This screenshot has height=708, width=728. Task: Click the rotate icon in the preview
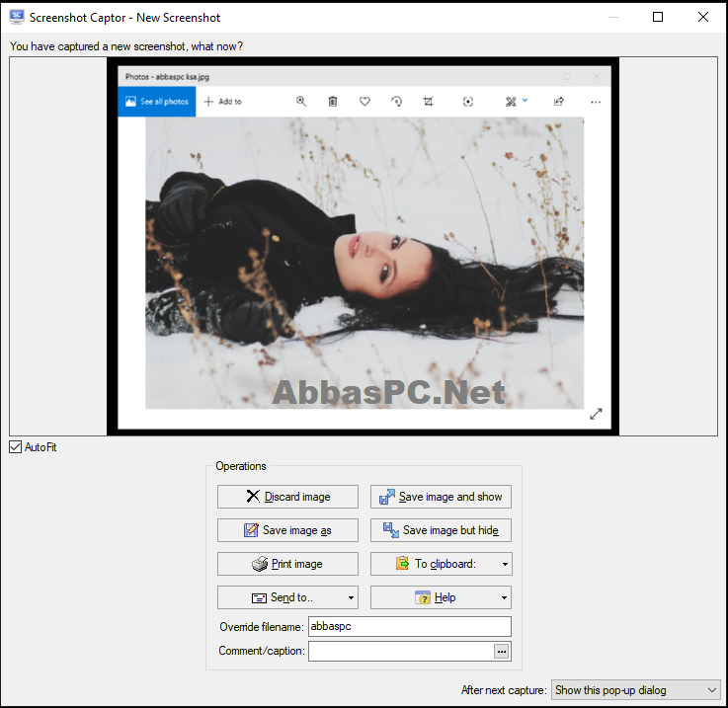pyautogui.click(x=396, y=101)
